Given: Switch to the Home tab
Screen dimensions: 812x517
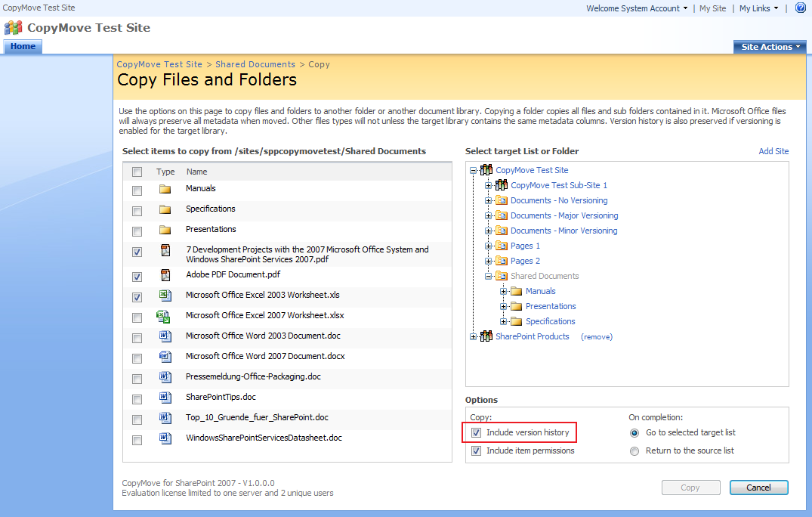Looking at the screenshot, I should 23,46.
